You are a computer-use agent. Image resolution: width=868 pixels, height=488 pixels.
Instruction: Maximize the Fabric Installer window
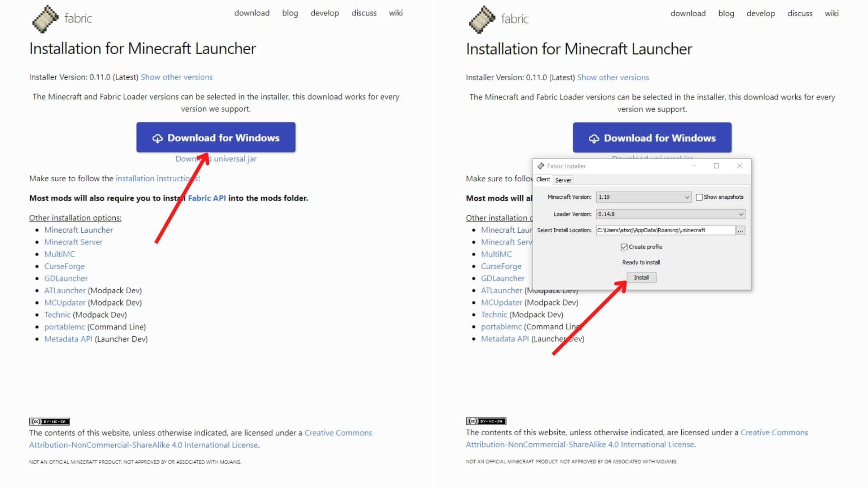(x=717, y=166)
